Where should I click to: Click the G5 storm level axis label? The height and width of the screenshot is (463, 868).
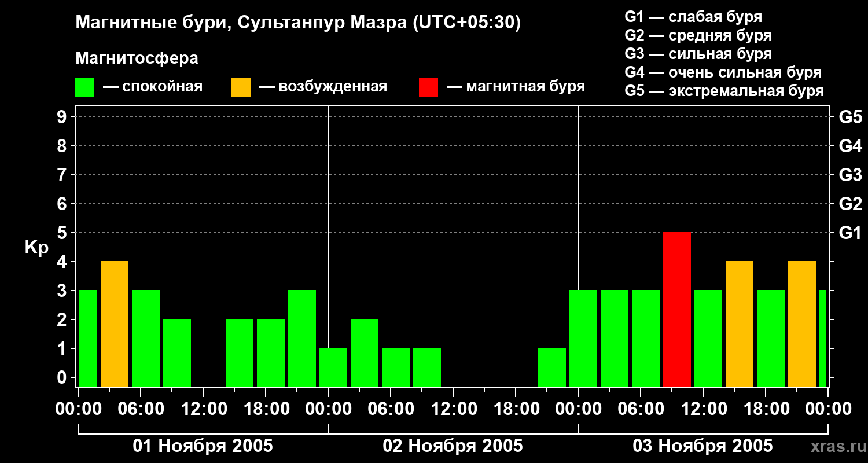coord(850,117)
